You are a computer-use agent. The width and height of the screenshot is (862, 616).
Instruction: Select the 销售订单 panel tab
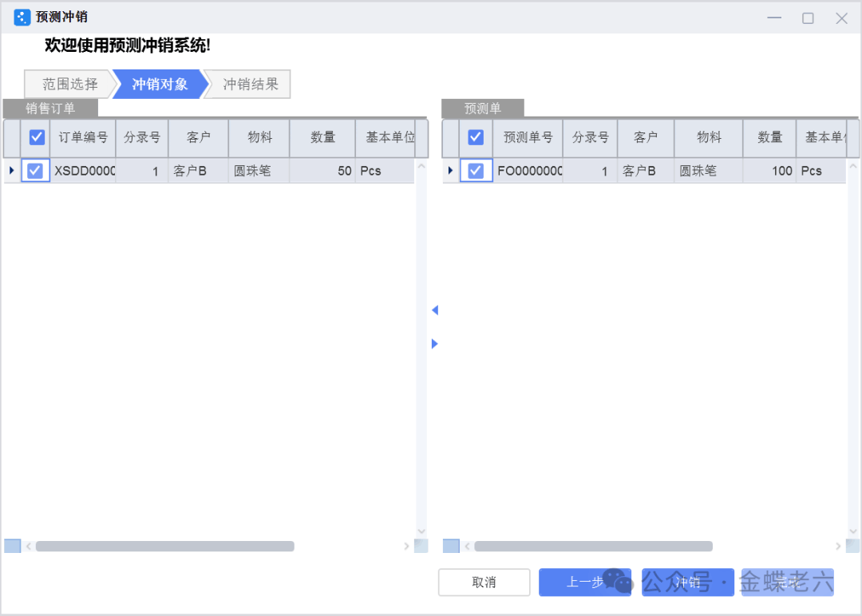pos(50,109)
